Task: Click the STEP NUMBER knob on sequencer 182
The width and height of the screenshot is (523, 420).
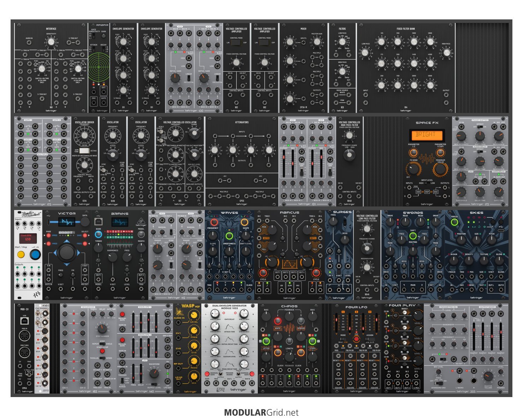Action: tap(102, 329)
